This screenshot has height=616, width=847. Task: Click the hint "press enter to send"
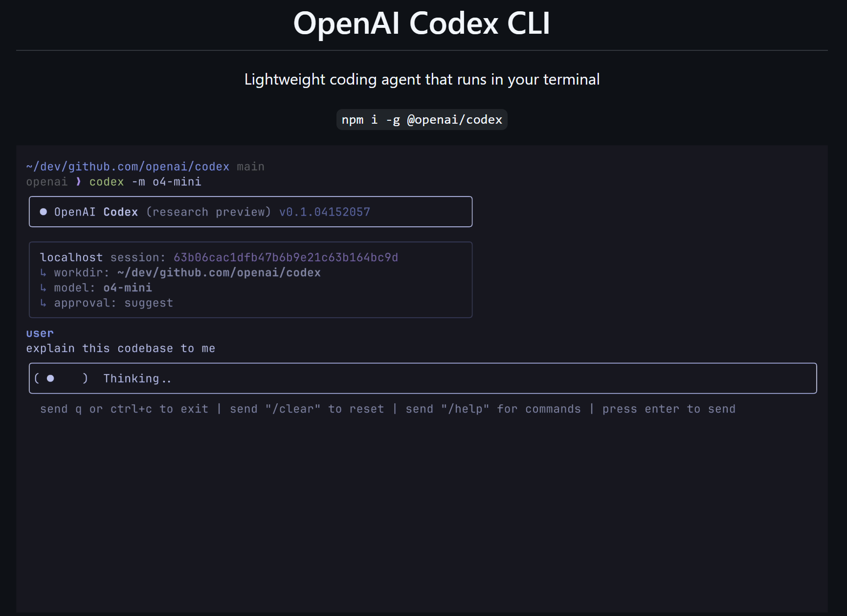click(x=669, y=409)
